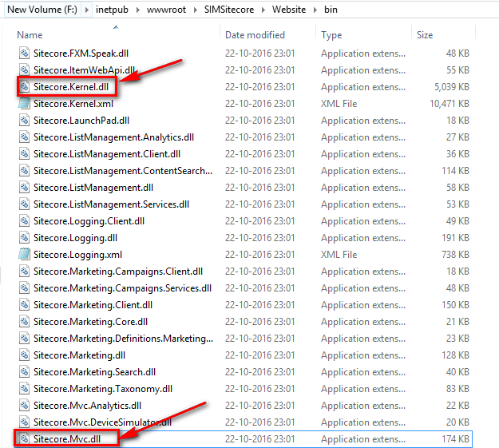Click the Sitecore.Kernel.dll file icon
The height and width of the screenshot is (448, 499).
[x=24, y=86]
